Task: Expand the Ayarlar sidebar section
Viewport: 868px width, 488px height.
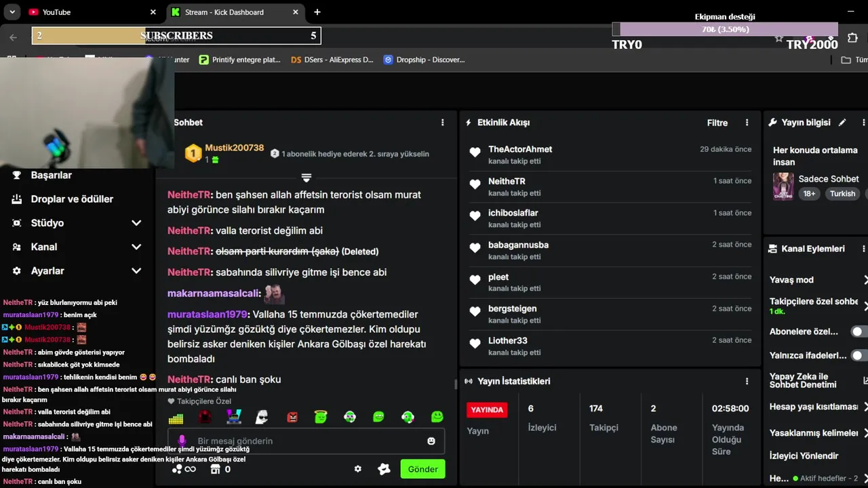Action: (136, 270)
